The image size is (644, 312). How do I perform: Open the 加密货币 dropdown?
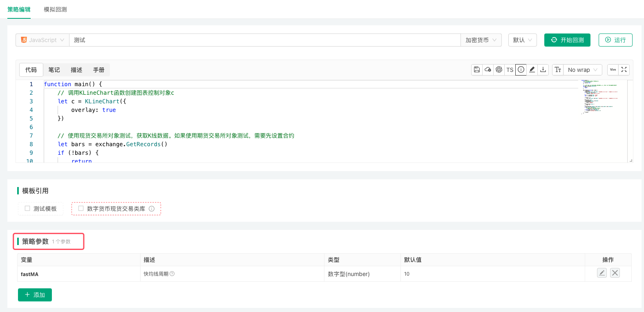point(481,40)
